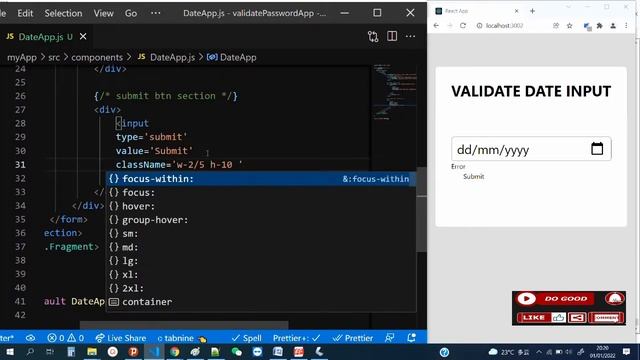Choose the hover: suggestion

pyautogui.click(x=261, y=206)
